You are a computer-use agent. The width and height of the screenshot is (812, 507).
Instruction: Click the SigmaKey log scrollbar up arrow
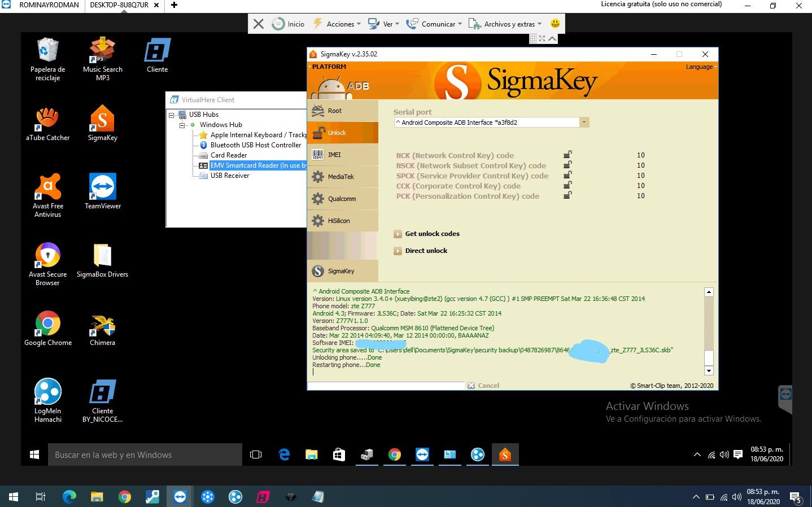(x=709, y=292)
